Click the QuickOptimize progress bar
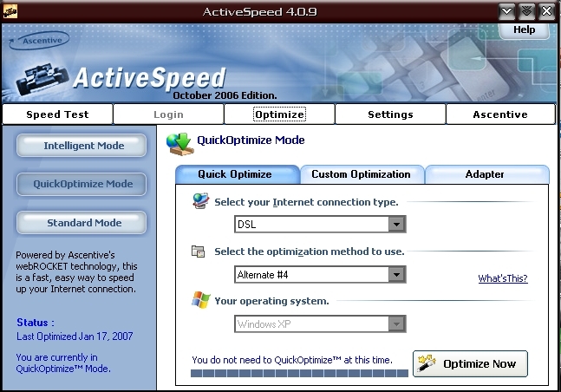 tap(299, 373)
